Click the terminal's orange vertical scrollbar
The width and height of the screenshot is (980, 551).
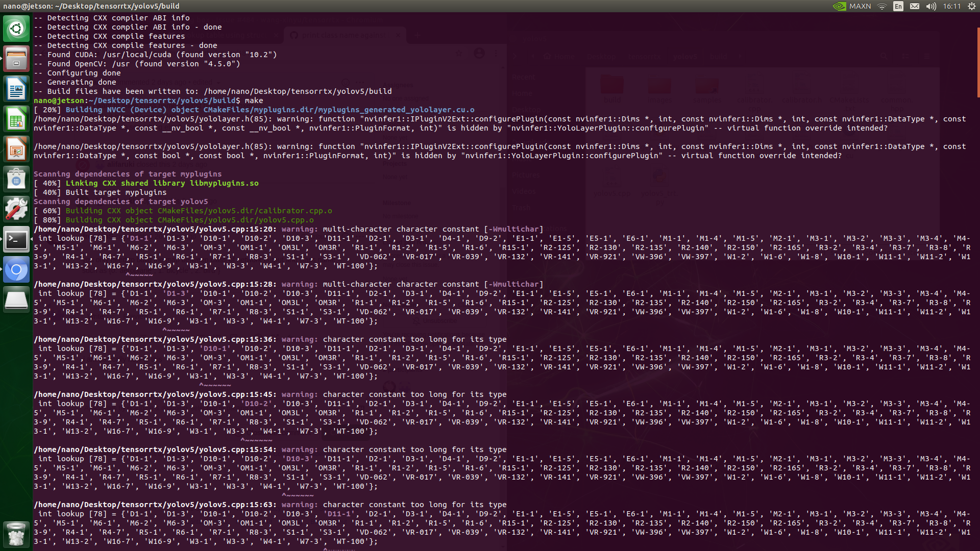coord(978,62)
